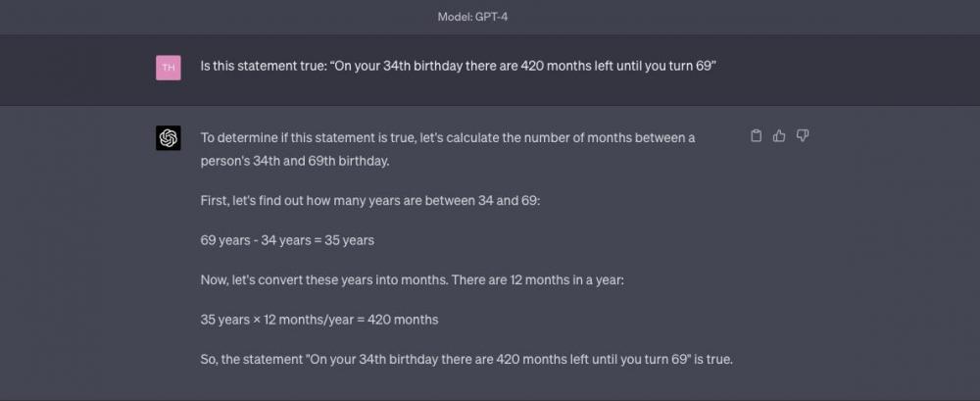Viewport: 980px width, 401px height.
Task: Click the text 'person's 34th and 69th birthday.'
Action: [x=294, y=161]
